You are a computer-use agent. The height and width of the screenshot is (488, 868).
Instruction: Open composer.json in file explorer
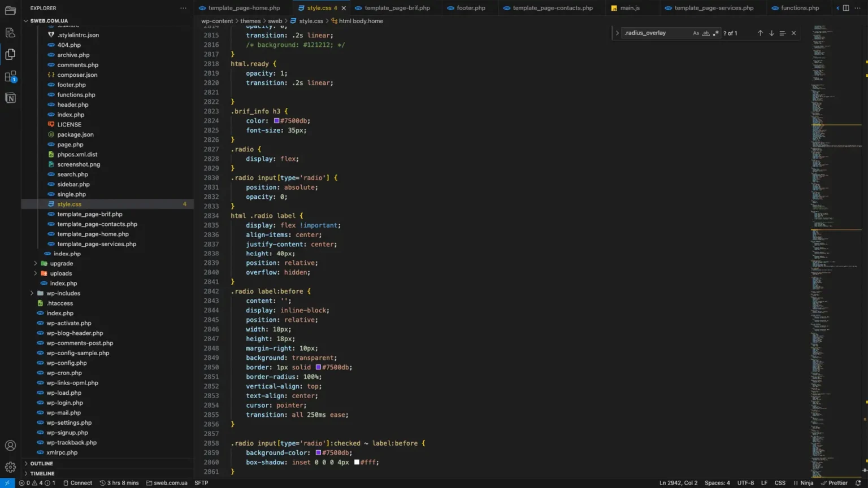[77, 75]
